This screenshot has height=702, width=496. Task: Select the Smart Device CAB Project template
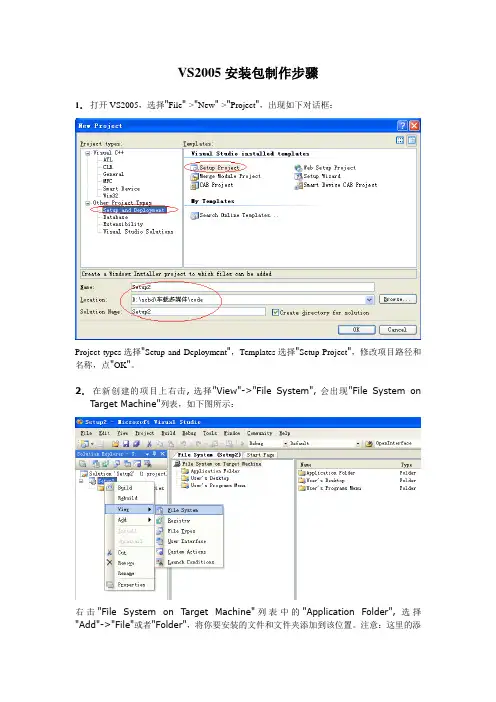point(336,185)
